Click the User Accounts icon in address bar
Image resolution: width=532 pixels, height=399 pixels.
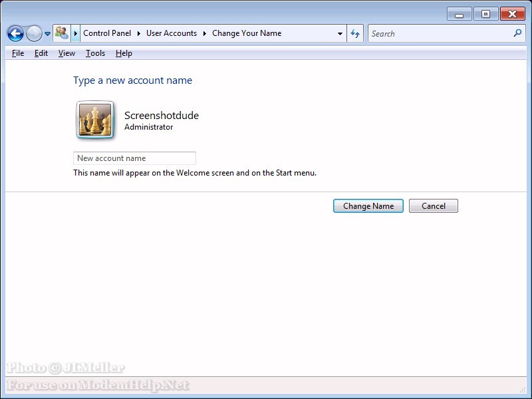(62, 33)
